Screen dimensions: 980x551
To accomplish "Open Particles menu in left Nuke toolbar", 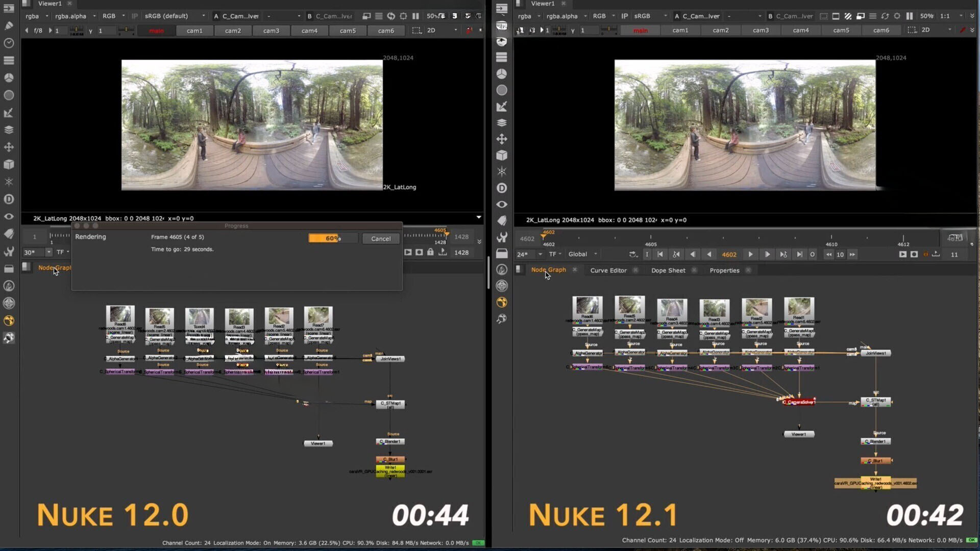I will point(9,182).
